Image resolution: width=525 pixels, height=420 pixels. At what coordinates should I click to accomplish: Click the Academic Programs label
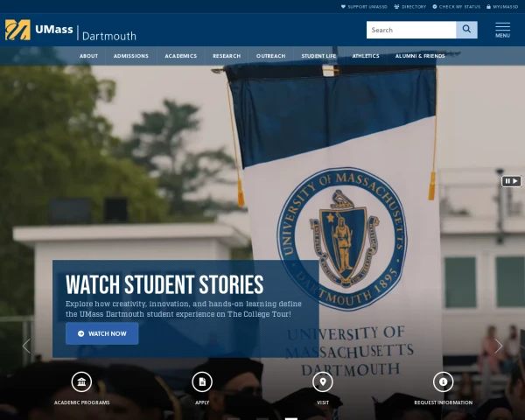tap(81, 402)
